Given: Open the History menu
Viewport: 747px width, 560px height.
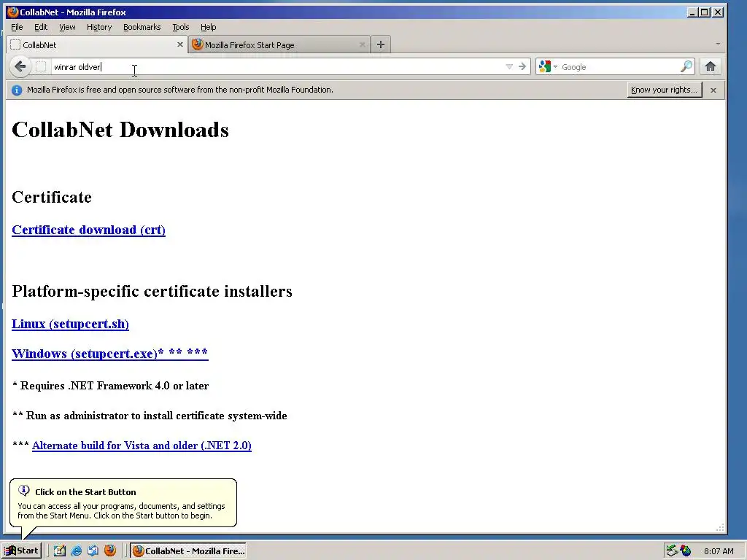Looking at the screenshot, I should pyautogui.click(x=99, y=27).
